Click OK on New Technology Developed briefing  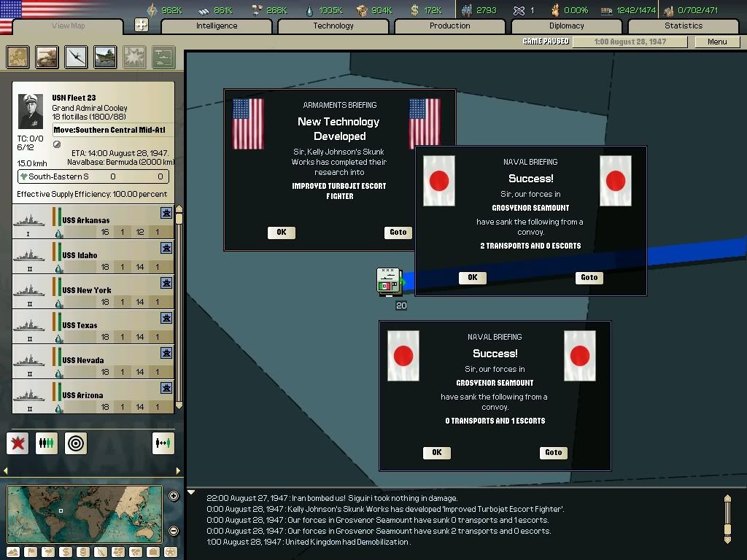click(x=282, y=232)
